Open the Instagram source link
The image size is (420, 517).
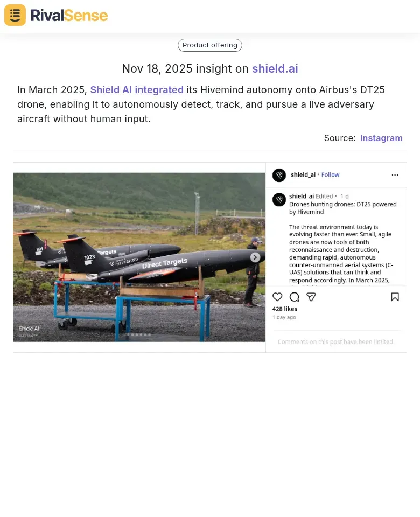click(381, 138)
